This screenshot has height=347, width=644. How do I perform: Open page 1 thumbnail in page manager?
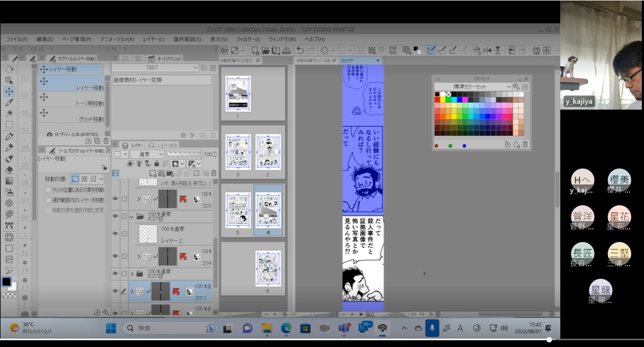(x=238, y=94)
